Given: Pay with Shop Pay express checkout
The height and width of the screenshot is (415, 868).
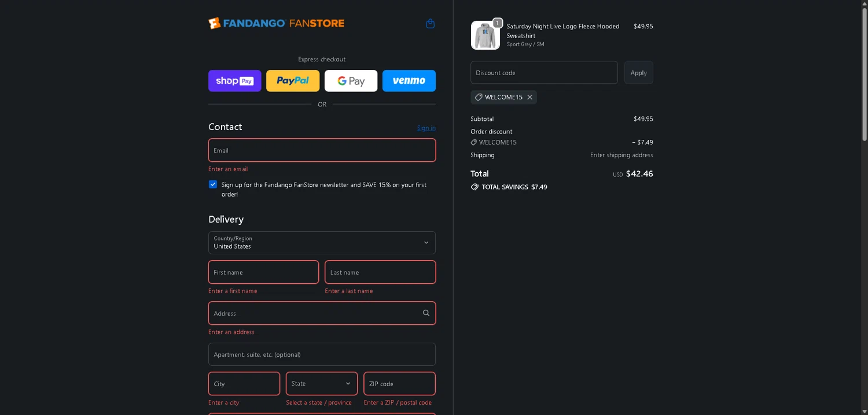Looking at the screenshot, I should pyautogui.click(x=235, y=81).
